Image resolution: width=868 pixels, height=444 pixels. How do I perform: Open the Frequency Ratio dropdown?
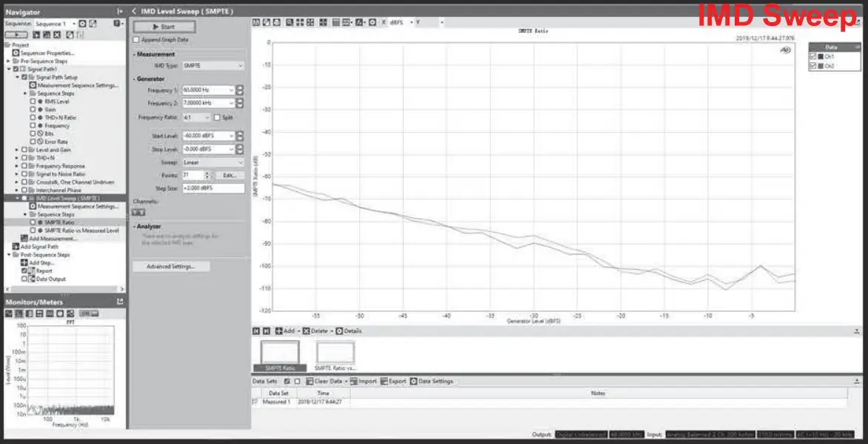196,118
